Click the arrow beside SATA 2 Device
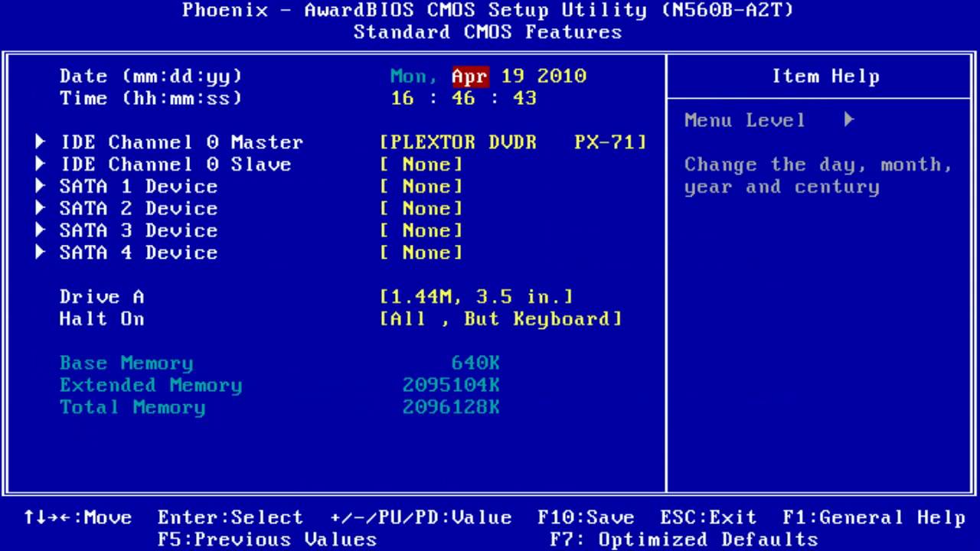 40,208
